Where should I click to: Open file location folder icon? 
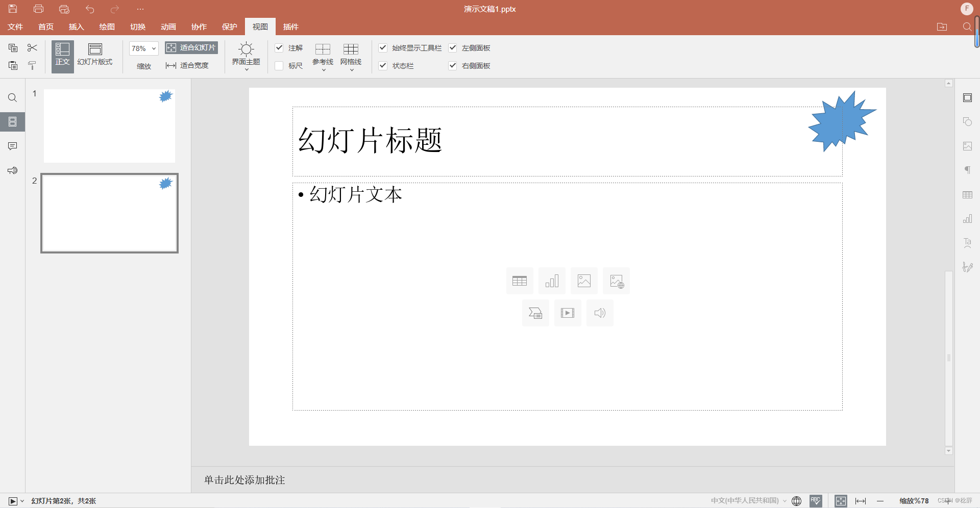click(x=942, y=27)
